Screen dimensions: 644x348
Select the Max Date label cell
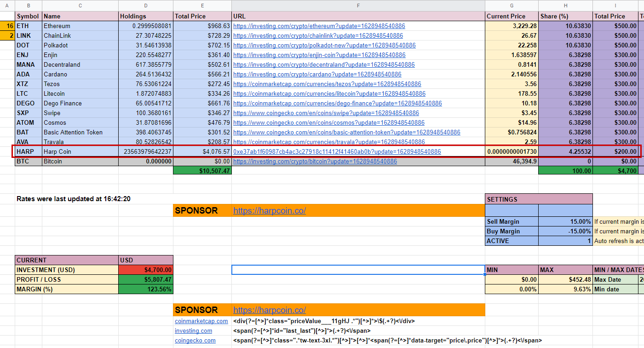click(x=615, y=280)
